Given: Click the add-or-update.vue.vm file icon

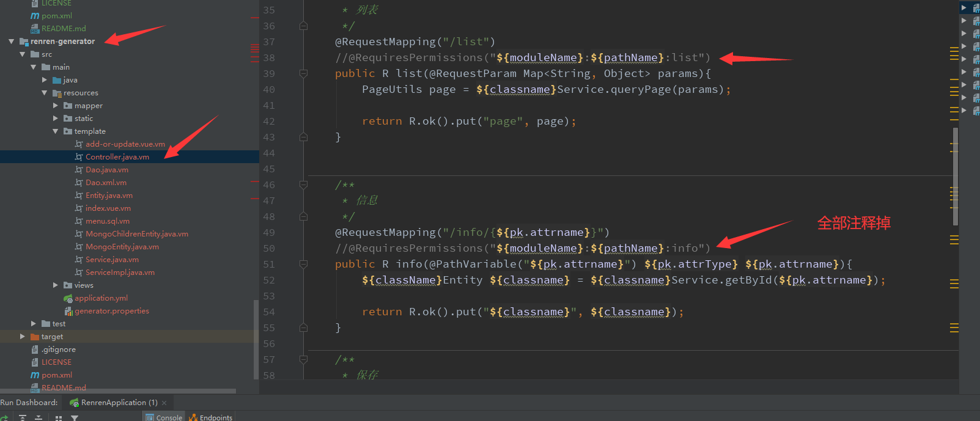Looking at the screenshot, I should (79, 144).
